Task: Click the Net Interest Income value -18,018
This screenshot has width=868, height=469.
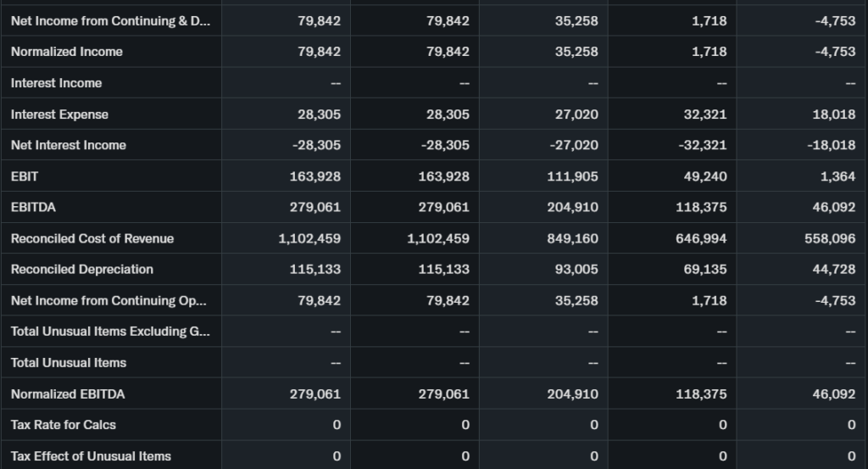Action: [x=832, y=145]
